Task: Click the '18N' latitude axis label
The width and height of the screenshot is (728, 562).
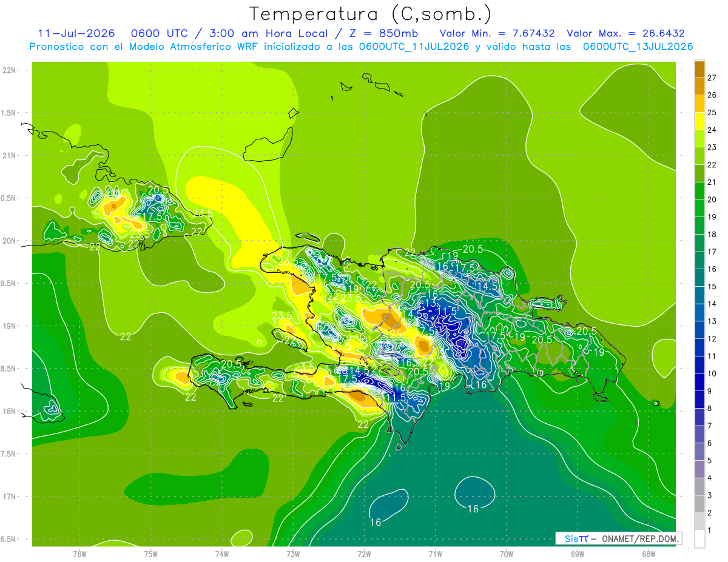Action: click(x=9, y=411)
